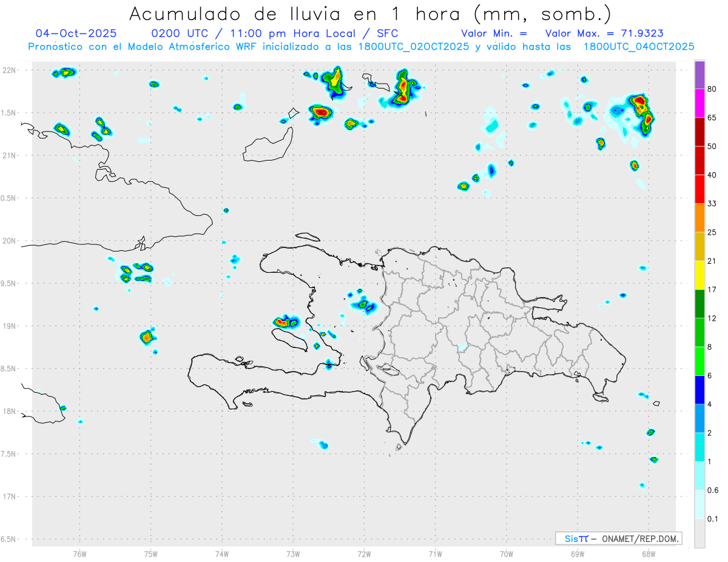Screen dimensions: 728x562
Task: Select the 19N latitude axis label
Action: (10, 326)
